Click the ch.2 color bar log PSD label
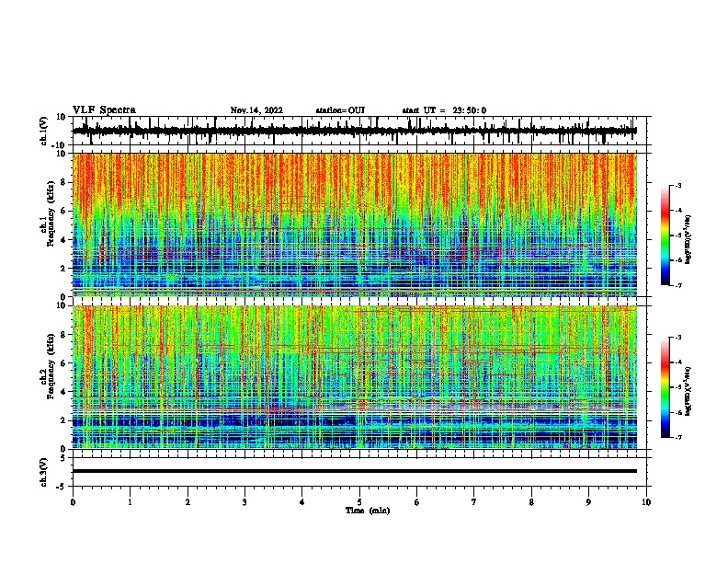Screen dimensions: 728x563 (688, 391)
